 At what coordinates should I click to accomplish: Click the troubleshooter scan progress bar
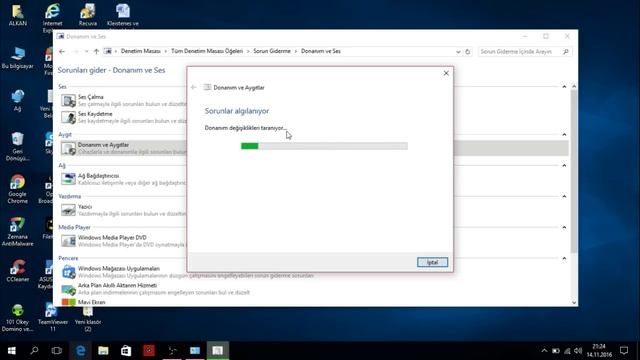(x=324, y=146)
